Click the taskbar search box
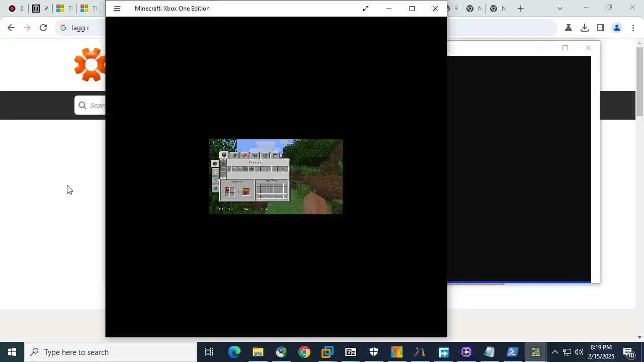The height and width of the screenshot is (362, 644). click(111, 352)
